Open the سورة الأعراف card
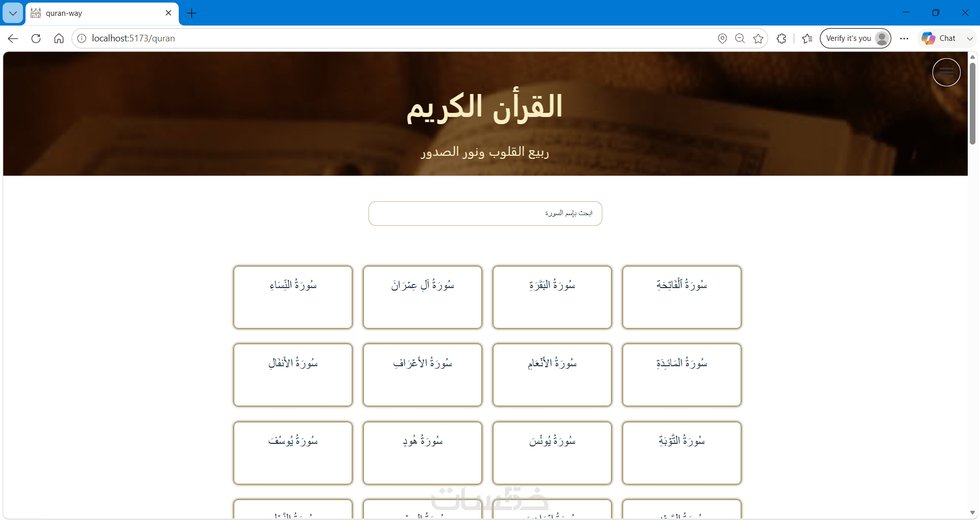This screenshot has height=521, width=980. tap(423, 375)
